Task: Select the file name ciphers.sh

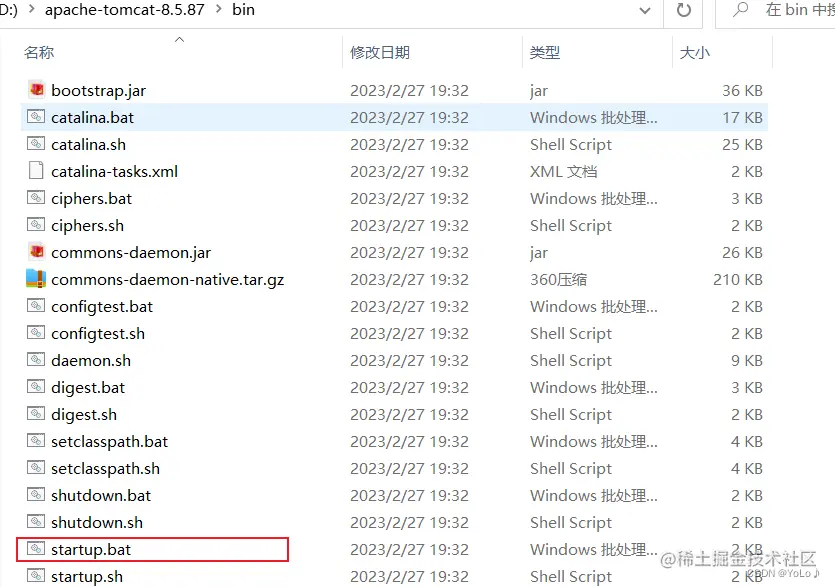Action: click(x=87, y=226)
